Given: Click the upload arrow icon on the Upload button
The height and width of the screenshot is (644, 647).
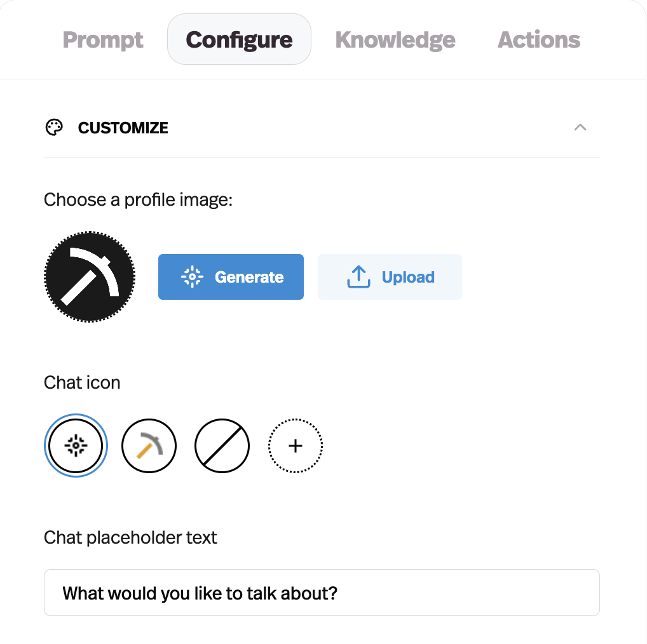Looking at the screenshot, I should (359, 276).
